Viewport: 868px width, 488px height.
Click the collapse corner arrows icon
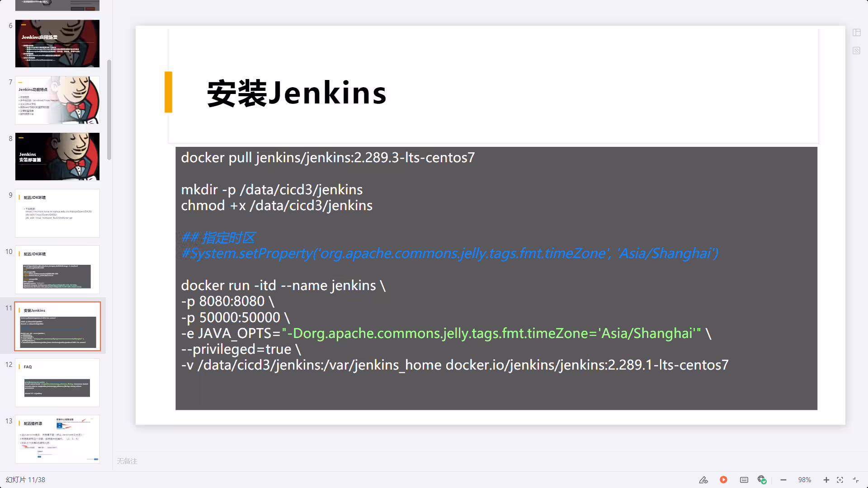coord(856,480)
